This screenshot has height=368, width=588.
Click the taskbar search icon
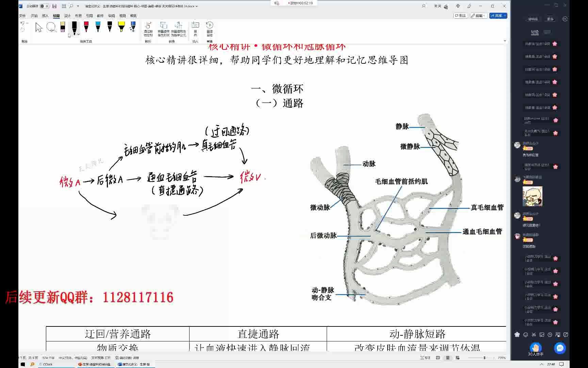pos(32,364)
